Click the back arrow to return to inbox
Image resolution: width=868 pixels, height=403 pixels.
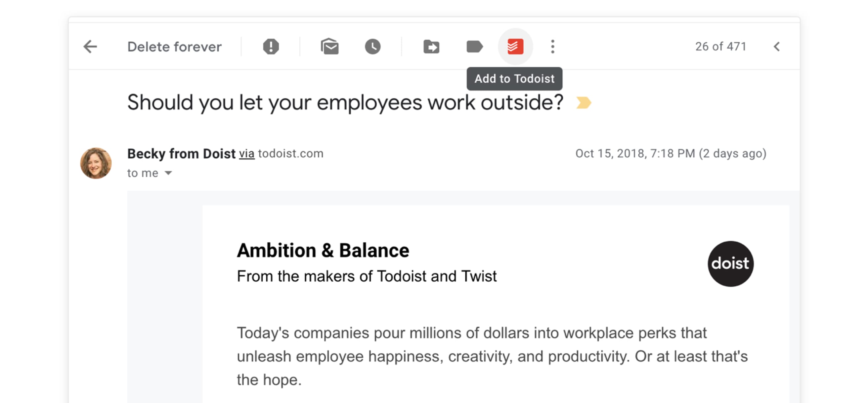tap(90, 47)
